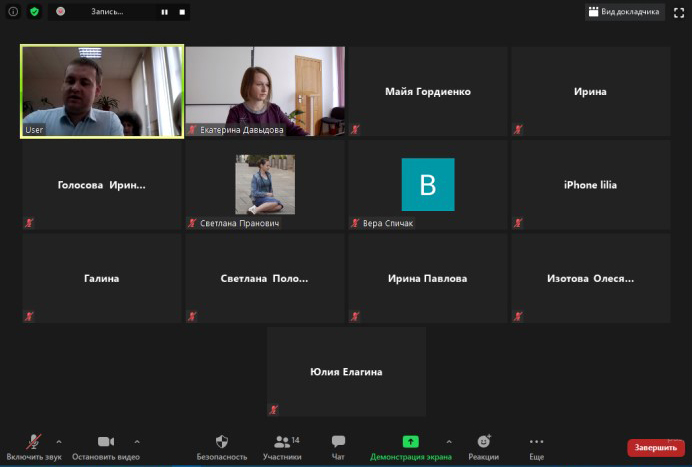Select Ирина Павлова participant tile
Image resolution: width=692 pixels, height=467 pixels.
point(428,278)
